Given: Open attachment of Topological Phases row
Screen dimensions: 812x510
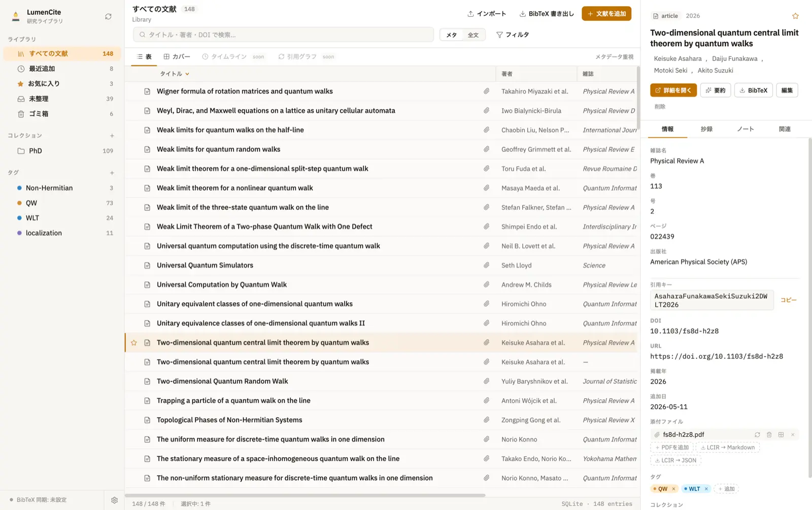Looking at the screenshot, I should (x=486, y=420).
